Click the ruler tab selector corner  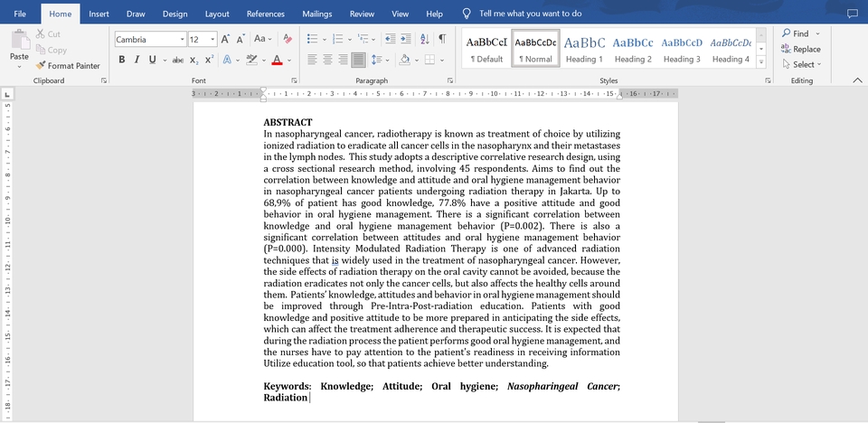click(x=8, y=95)
